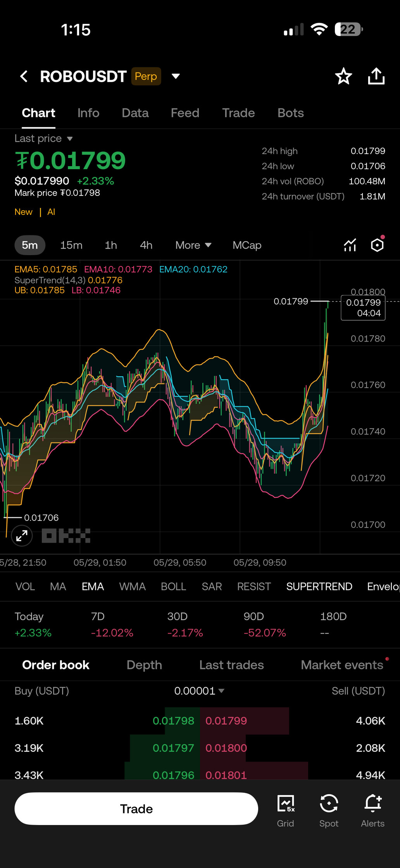Tap the Wi-Fi status icon
Viewport: 400px width, 868px height.
[x=319, y=29]
